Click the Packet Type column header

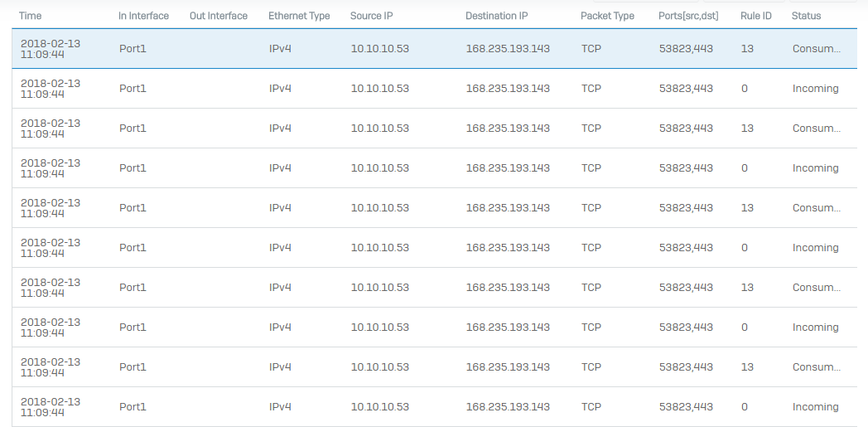point(607,16)
